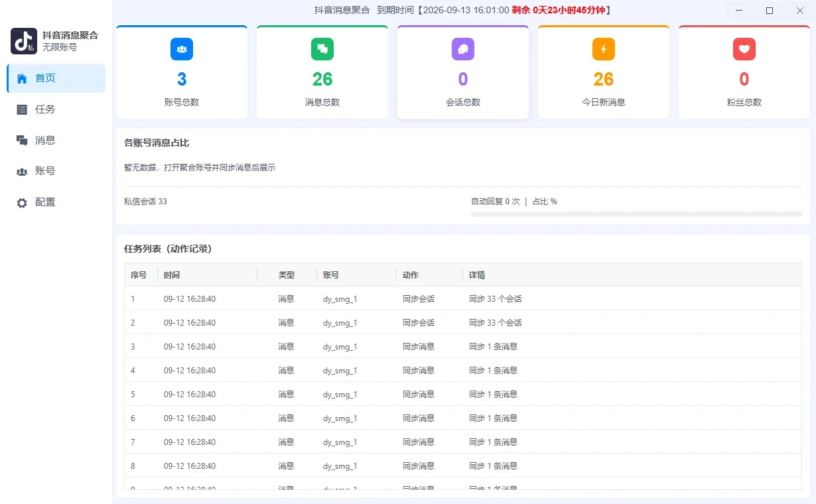Click the 类型 column header
This screenshot has height=504, width=816.
tap(287, 275)
